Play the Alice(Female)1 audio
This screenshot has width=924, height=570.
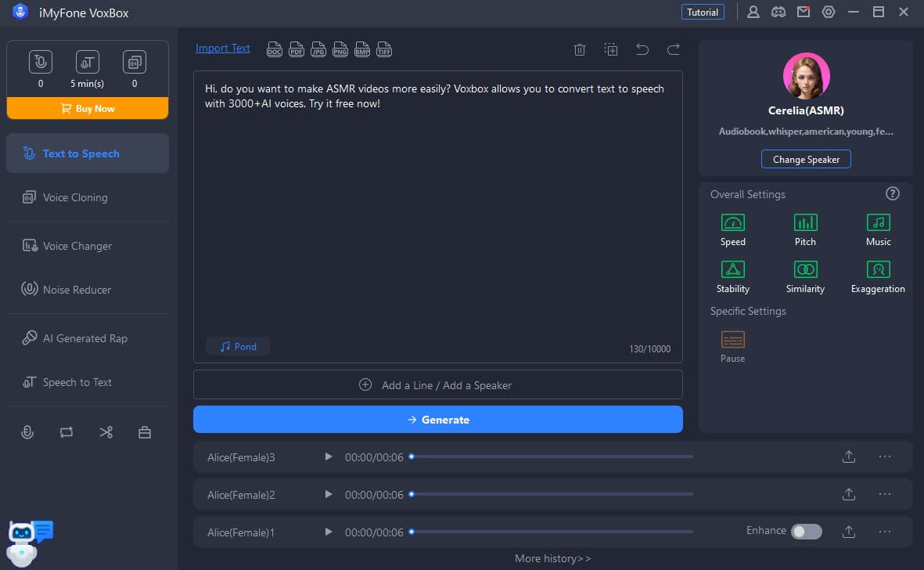(329, 532)
